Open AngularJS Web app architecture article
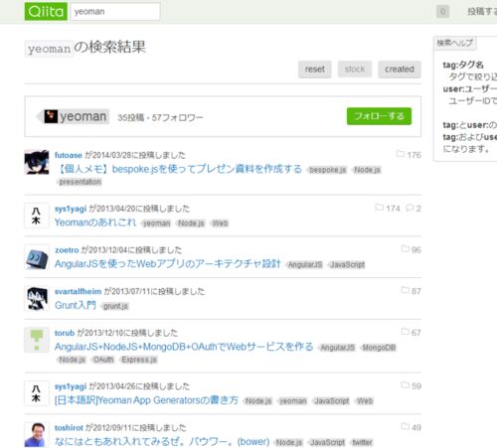497x448 pixels. point(168,263)
